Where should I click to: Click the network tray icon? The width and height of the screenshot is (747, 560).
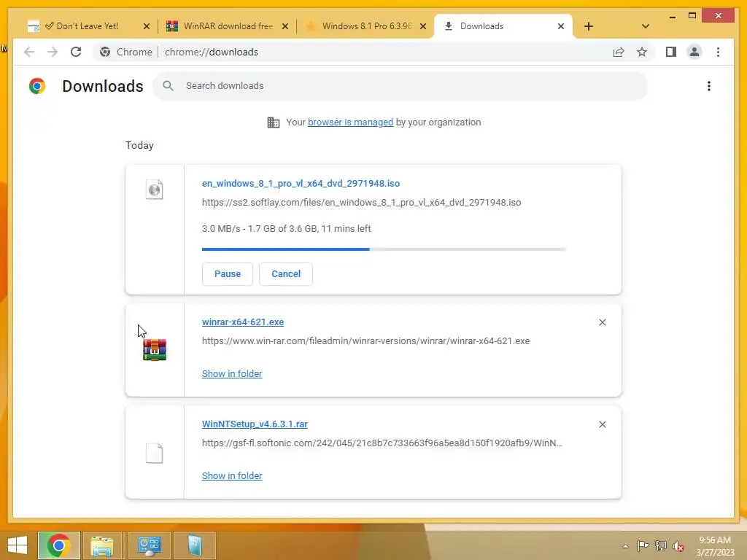(x=661, y=546)
